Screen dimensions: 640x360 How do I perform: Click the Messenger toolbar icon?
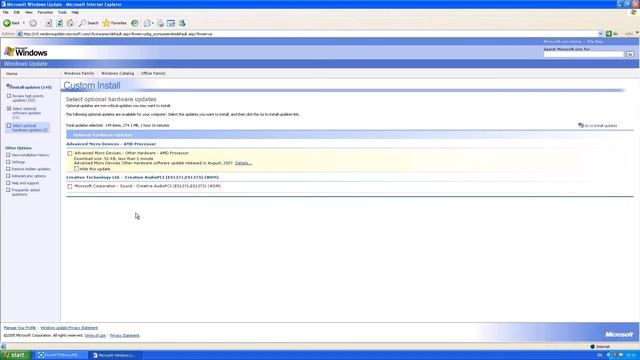tap(182, 23)
